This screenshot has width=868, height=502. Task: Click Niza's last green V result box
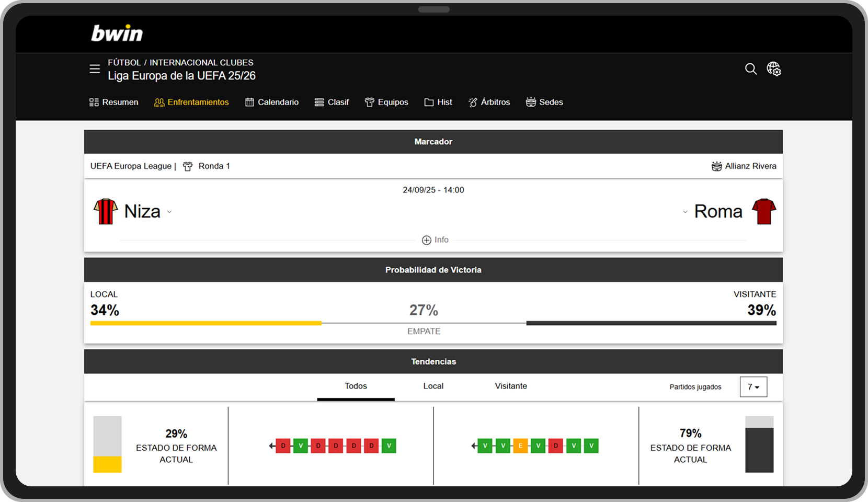389,446
